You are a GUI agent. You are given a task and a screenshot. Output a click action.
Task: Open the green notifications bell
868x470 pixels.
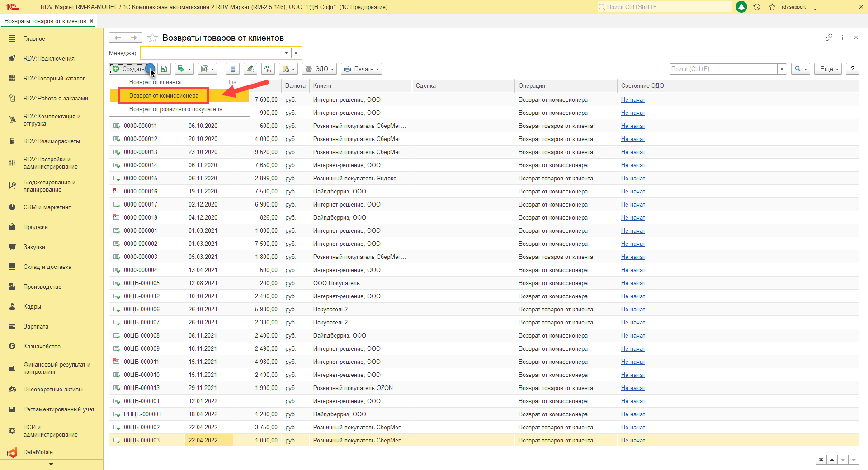(x=741, y=7)
